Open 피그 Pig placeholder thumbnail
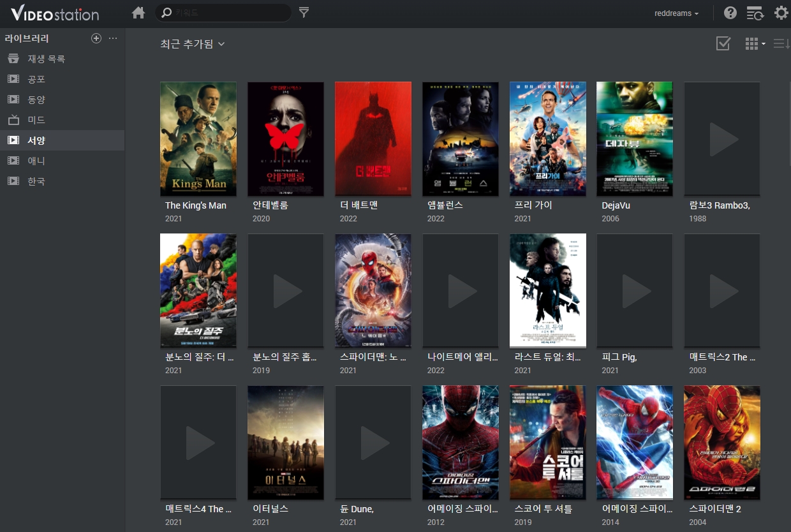 coord(635,290)
